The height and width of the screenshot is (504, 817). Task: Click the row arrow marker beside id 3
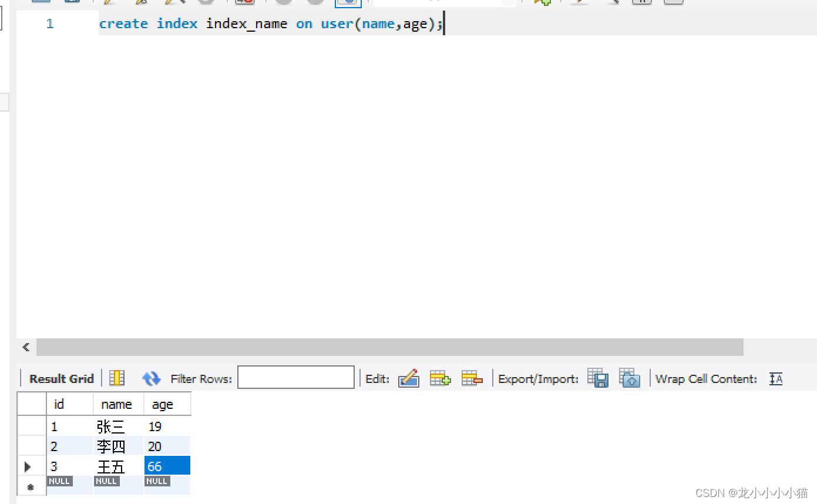pos(28,467)
